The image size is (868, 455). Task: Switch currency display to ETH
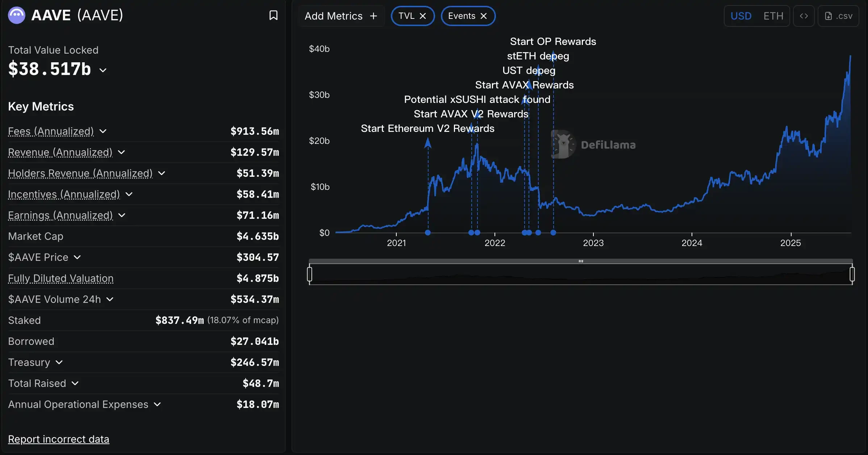click(774, 16)
